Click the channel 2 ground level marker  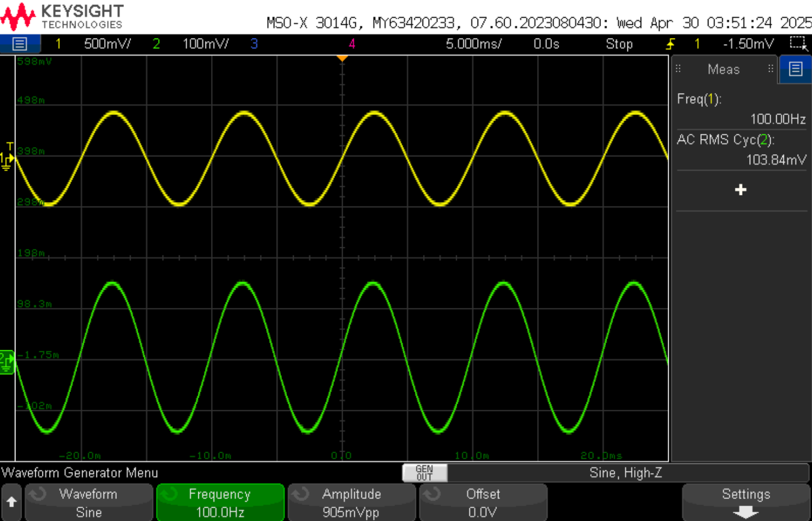7,362
